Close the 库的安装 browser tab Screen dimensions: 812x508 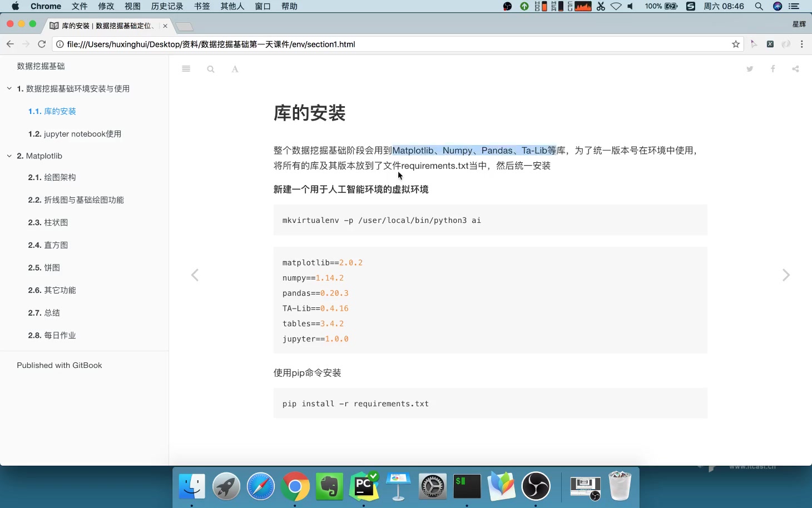tap(165, 26)
